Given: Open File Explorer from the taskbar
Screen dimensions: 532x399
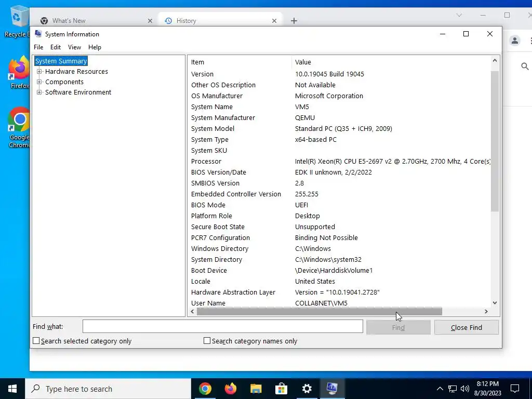Looking at the screenshot, I should [256, 389].
